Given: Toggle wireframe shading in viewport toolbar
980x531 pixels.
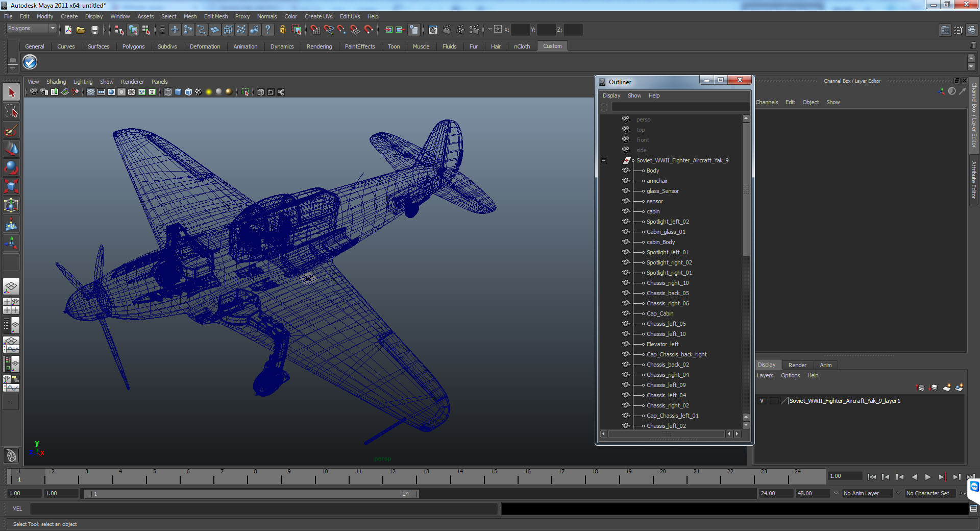Looking at the screenshot, I should [x=168, y=92].
